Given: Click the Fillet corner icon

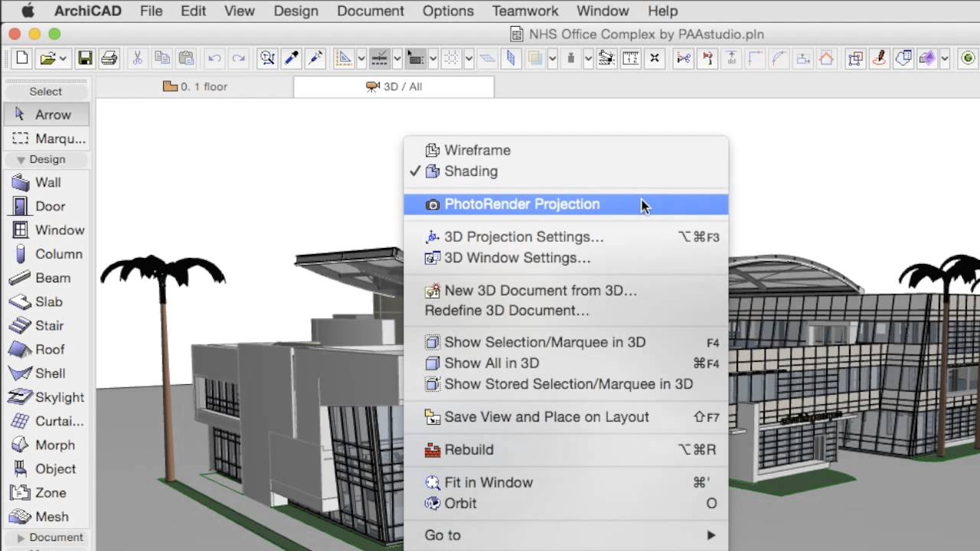Looking at the screenshot, I should pyautogui.click(x=755, y=58).
